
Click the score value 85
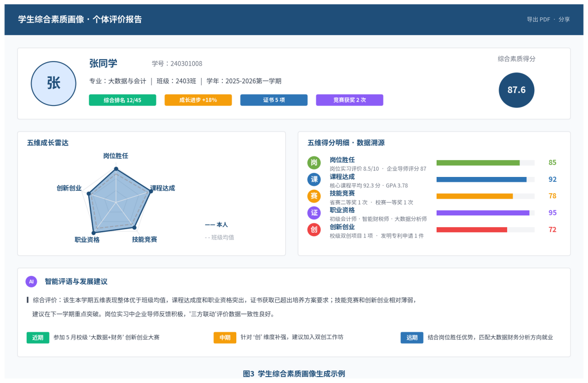tap(552, 163)
